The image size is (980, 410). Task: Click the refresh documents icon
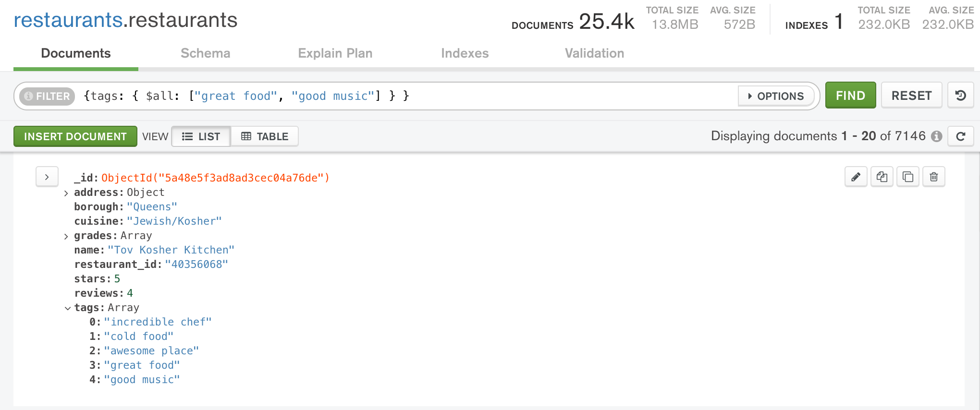[x=960, y=136]
